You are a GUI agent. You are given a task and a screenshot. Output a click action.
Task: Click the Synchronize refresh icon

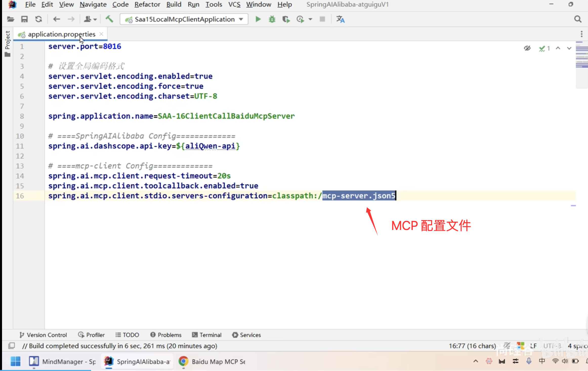pos(38,19)
